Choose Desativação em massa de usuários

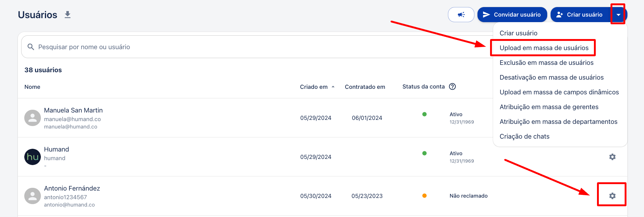tap(552, 77)
